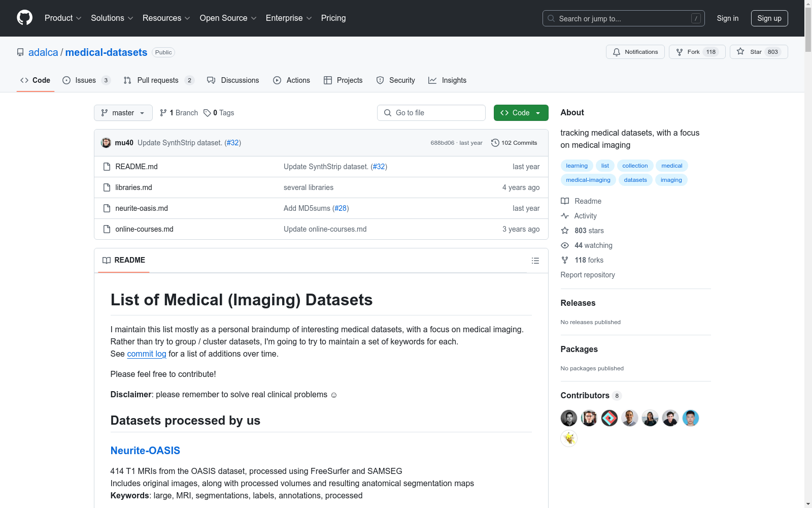
Task: Switch to the Security tab
Action: tap(395, 80)
